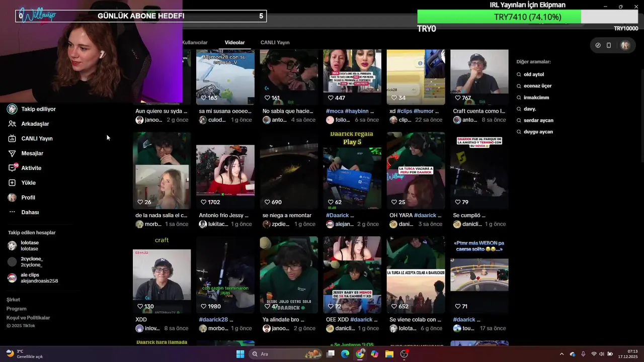This screenshot has width=644, height=362.
Task: Click the duygu aycan search suggestion
Action: click(x=534, y=132)
